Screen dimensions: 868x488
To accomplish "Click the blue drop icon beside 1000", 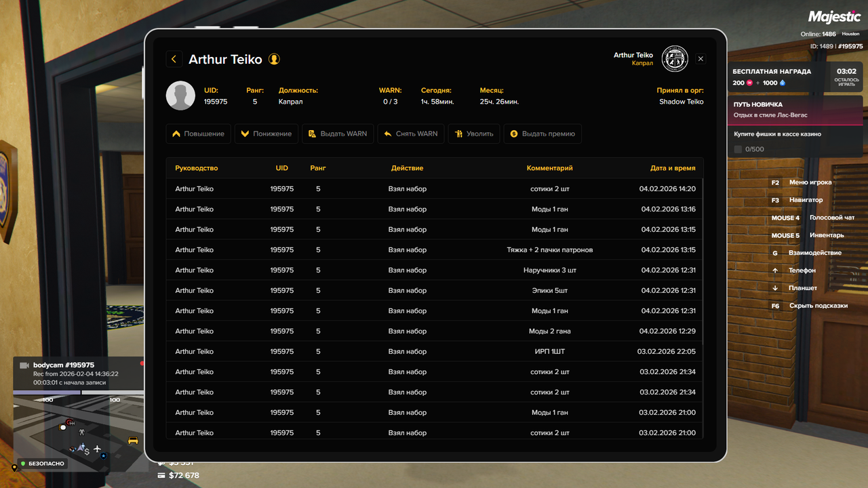I will pyautogui.click(x=782, y=83).
